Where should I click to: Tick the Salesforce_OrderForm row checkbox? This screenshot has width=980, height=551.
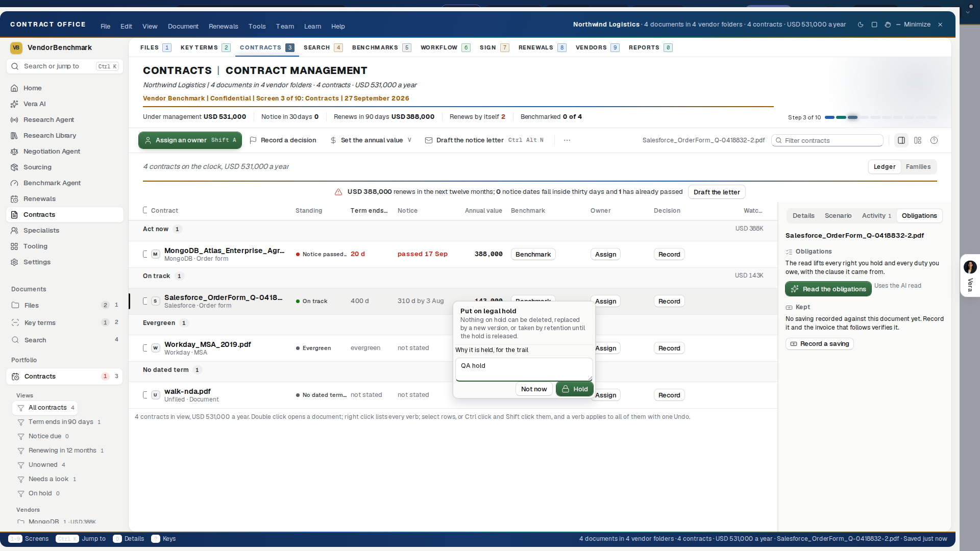point(145,300)
